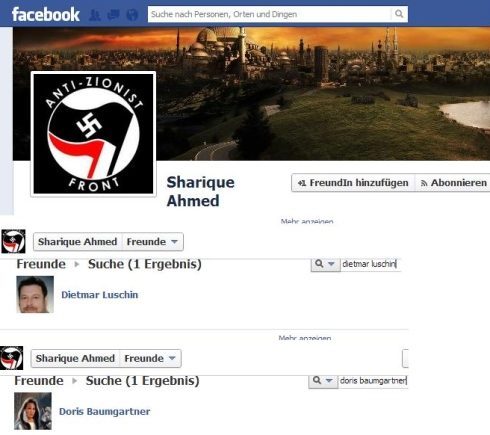490x435 pixels.
Task: Open search options arrow next to dietmar luschin
Action: (x=331, y=264)
